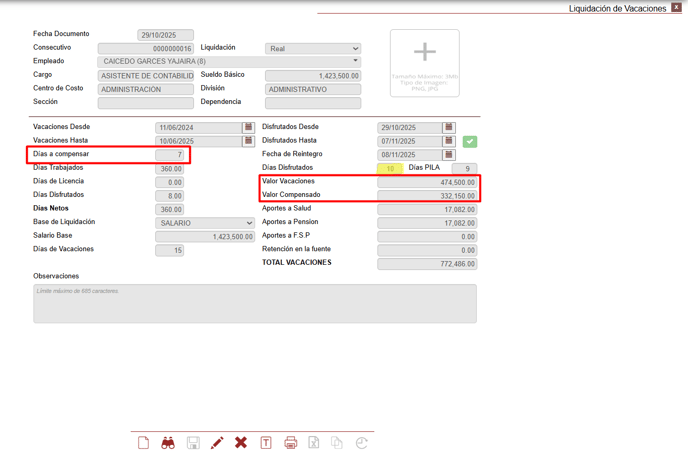This screenshot has height=458, width=688.
Task: Click the T text icon in toolbar
Action: click(266, 442)
